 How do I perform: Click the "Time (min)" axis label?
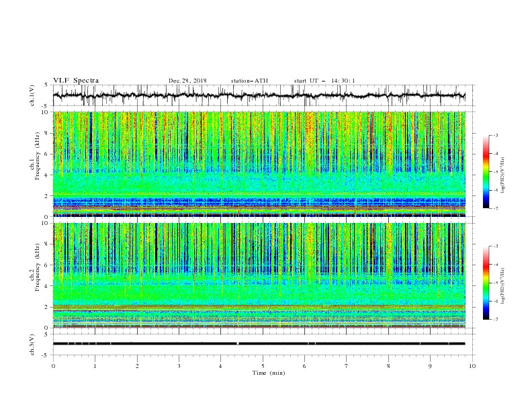coord(269,373)
